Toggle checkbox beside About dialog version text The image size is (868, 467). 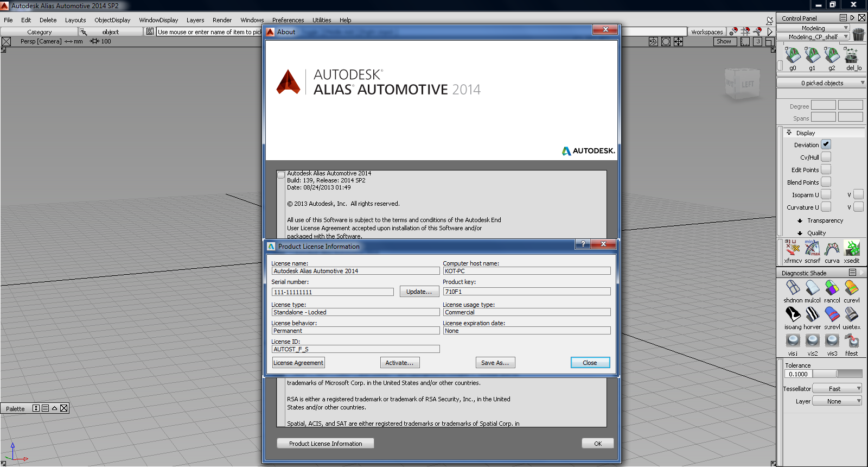[x=281, y=175]
